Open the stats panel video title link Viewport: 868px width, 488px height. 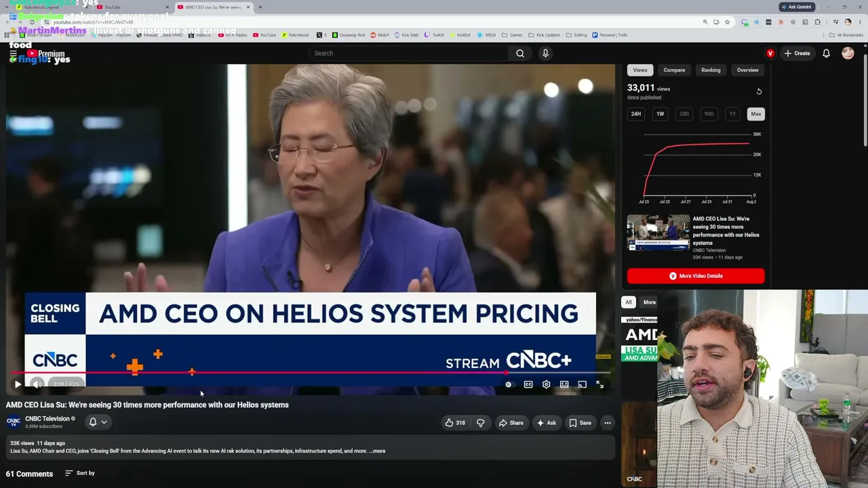[726, 231]
